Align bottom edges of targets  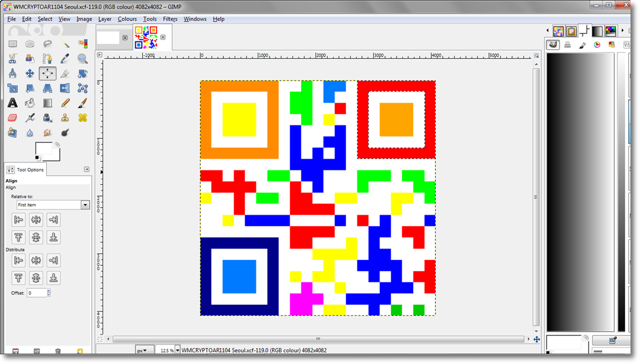coord(53,237)
